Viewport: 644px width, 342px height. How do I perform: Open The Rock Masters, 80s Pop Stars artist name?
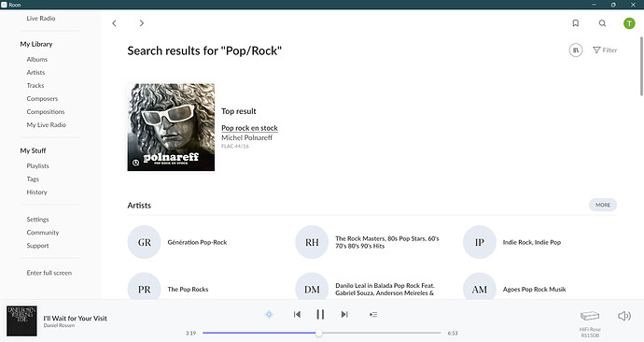click(x=387, y=242)
